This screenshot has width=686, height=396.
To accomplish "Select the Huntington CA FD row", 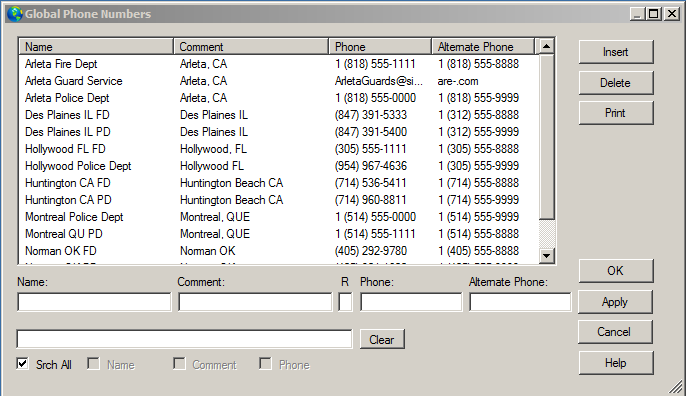I will (x=279, y=183).
